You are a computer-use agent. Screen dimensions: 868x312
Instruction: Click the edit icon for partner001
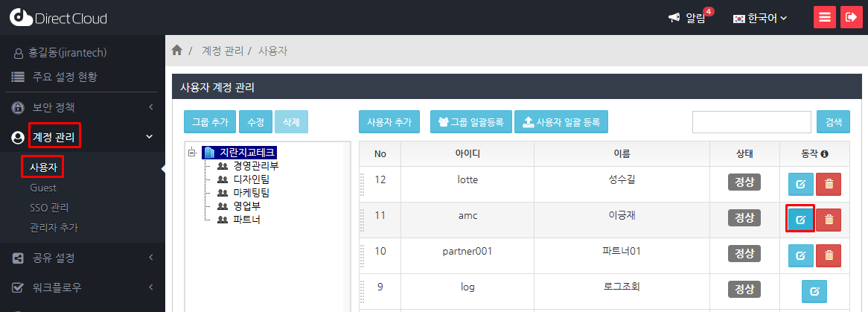click(800, 255)
